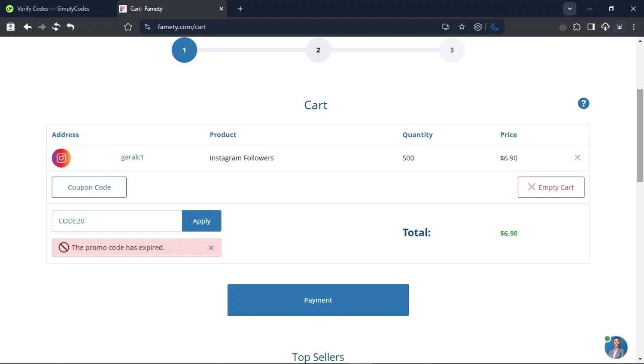This screenshot has height=364, width=644.
Task: Open a new browser tab
Action: coord(240,9)
